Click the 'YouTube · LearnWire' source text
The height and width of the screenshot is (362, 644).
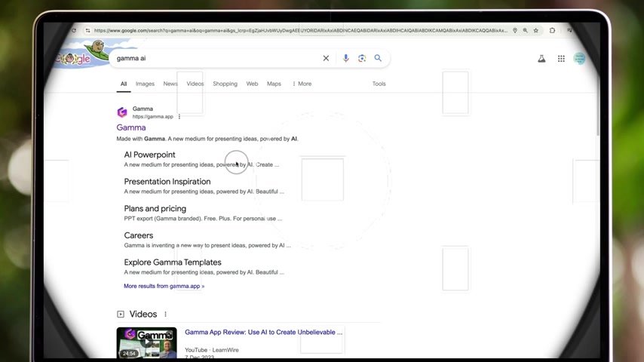coord(211,350)
